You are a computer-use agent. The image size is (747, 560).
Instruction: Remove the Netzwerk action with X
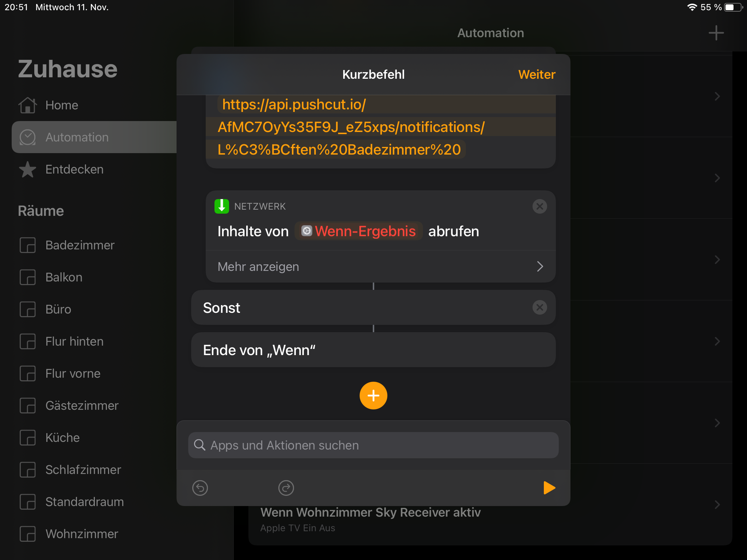coord(539,206)
